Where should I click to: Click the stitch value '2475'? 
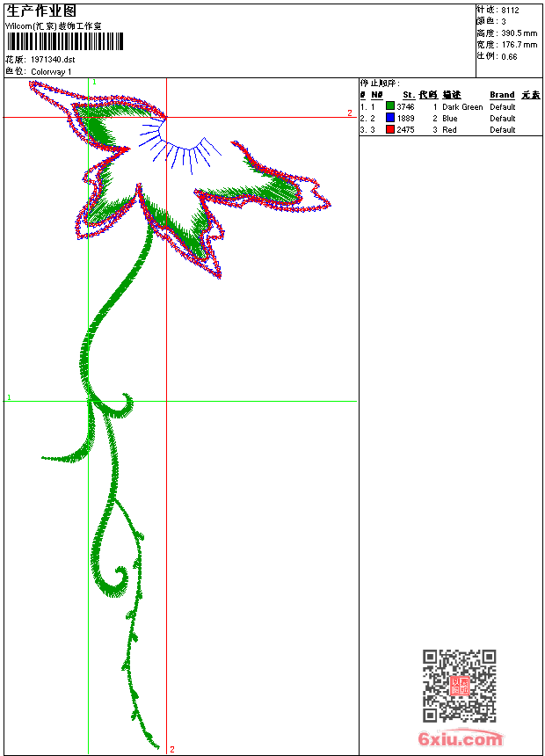[x=405, y=130]
